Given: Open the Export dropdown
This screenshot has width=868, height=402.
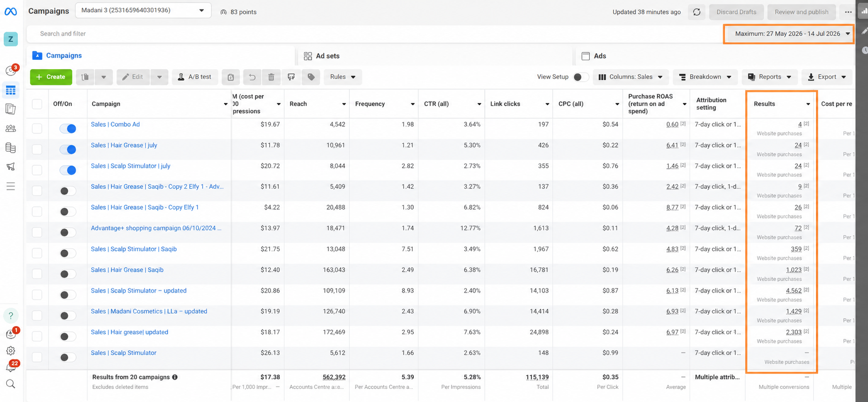Looking at the screenshot, I should click(x=827, y=77).
